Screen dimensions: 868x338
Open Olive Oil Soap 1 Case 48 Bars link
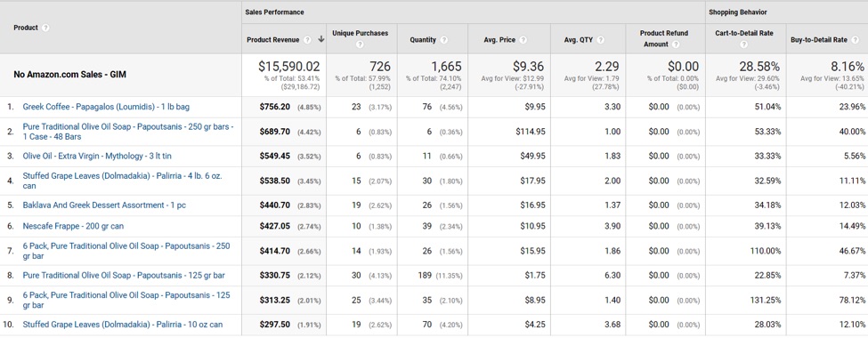(x=128, y=132)
